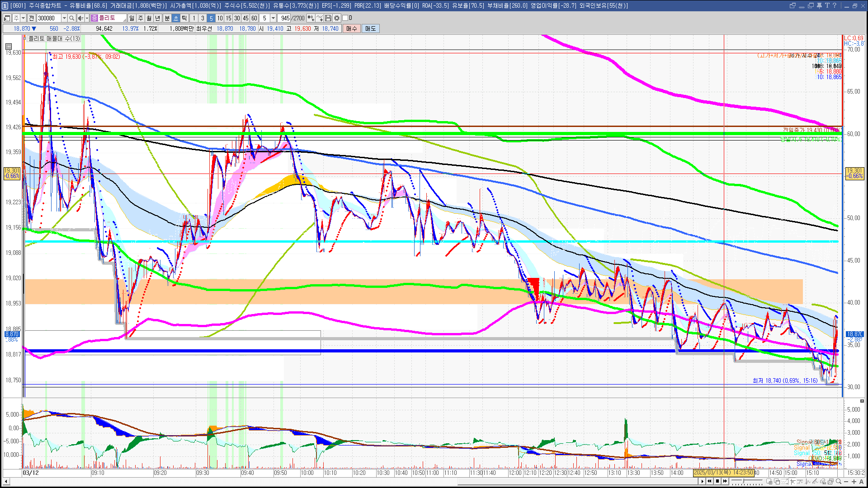868x488 pixels.
Task: Select the 일 (daily) period tab
Action: 132,18
